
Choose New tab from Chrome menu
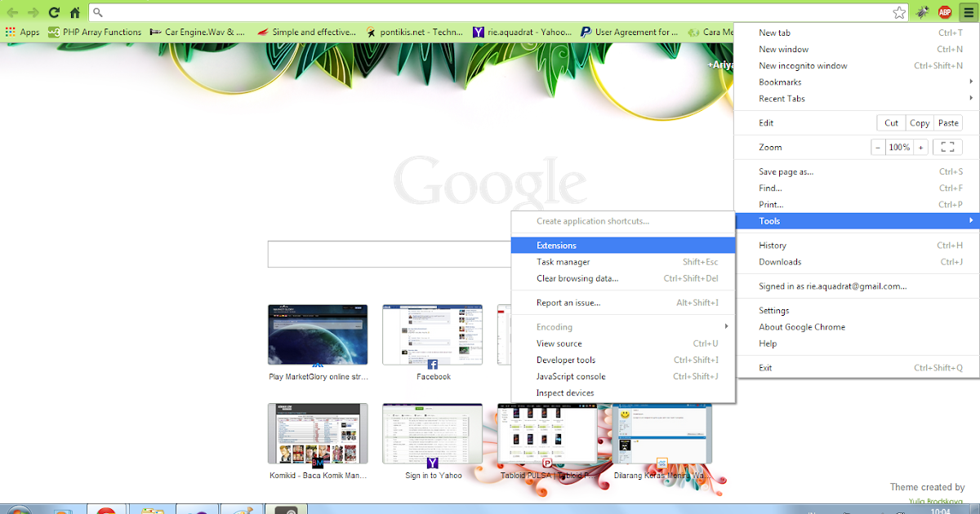[856, 33]
